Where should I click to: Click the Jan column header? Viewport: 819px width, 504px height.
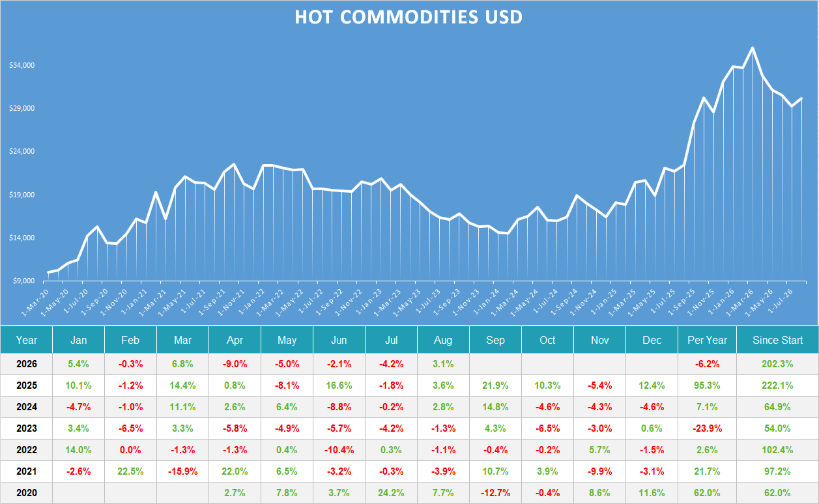click(x=78, y=340)
